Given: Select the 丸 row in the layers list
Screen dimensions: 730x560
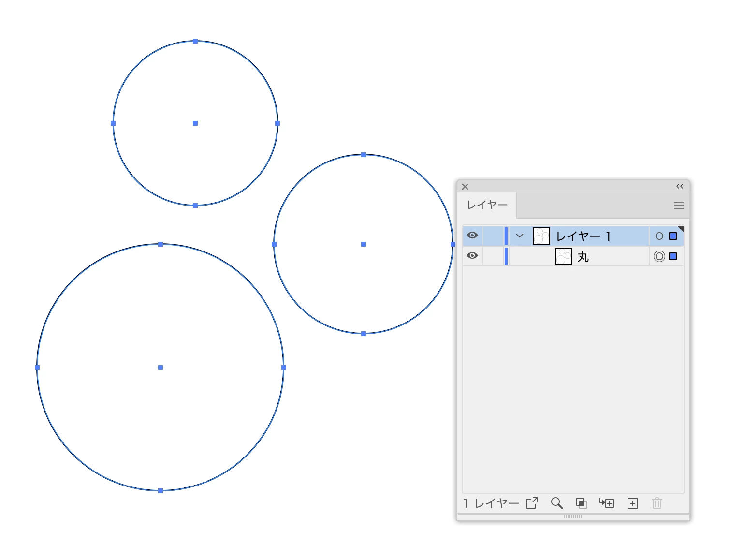Looking at the screenshot, I should (573, 256).
